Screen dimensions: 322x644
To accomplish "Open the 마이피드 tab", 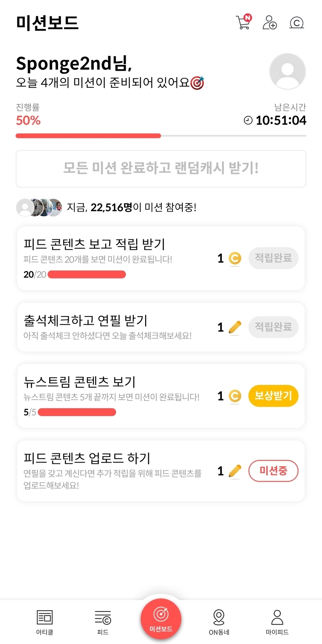I will pos(277,621).
